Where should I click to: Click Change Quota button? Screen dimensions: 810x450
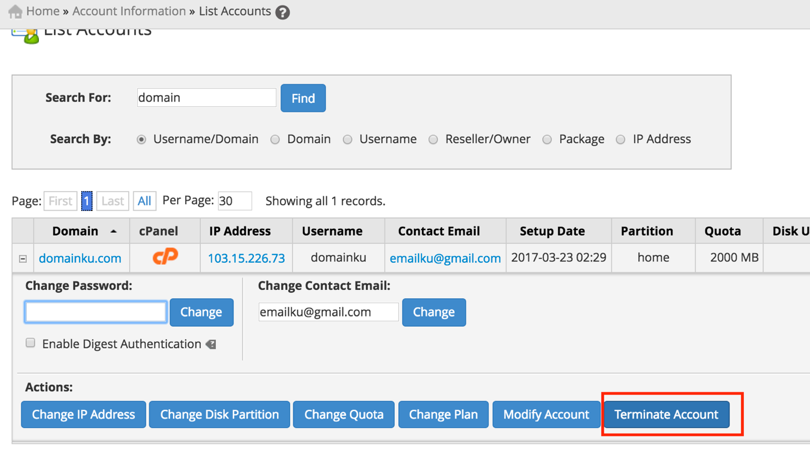point(344,414)
